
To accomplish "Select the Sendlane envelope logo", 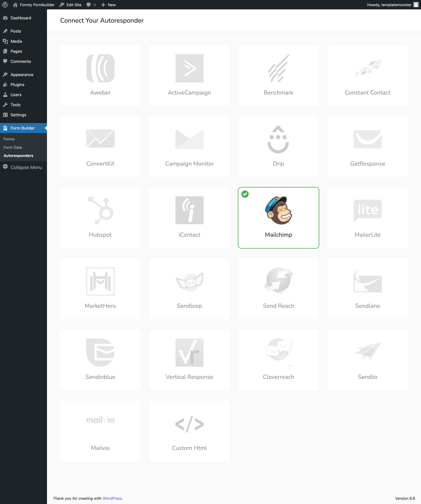I will pyautogui.click(x=368, y=281).
